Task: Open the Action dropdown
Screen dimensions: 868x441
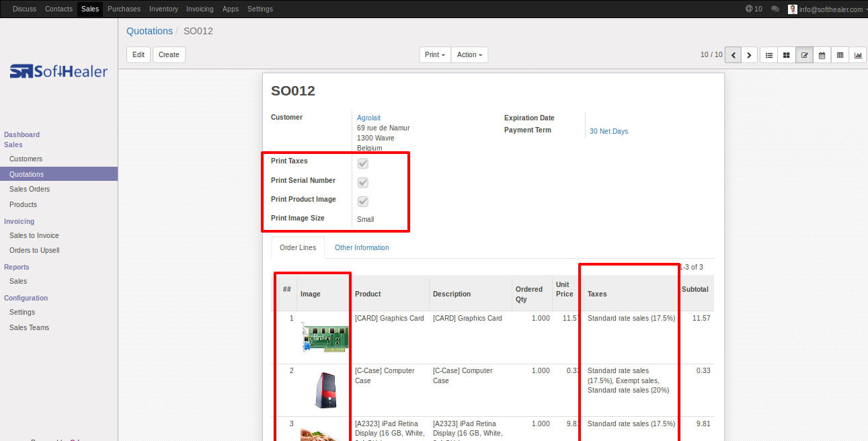Action: pos(469,55)
